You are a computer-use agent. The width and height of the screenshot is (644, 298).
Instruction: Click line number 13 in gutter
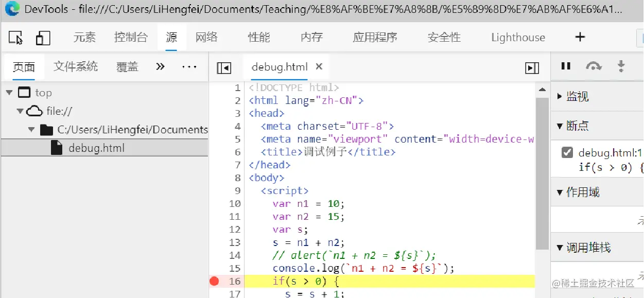click(234, 242)
